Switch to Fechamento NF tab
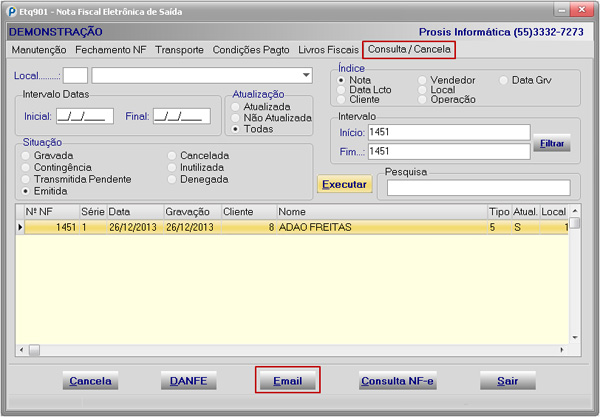The image size is (600, 417). click(x=111, y=50)
